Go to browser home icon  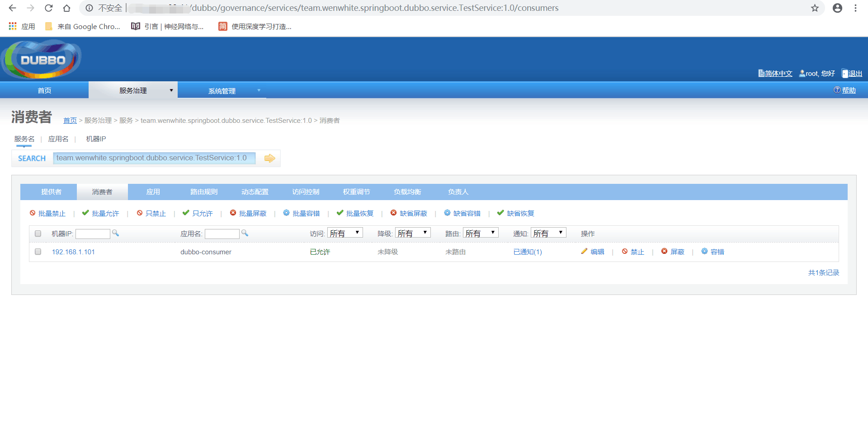(66, 8)
